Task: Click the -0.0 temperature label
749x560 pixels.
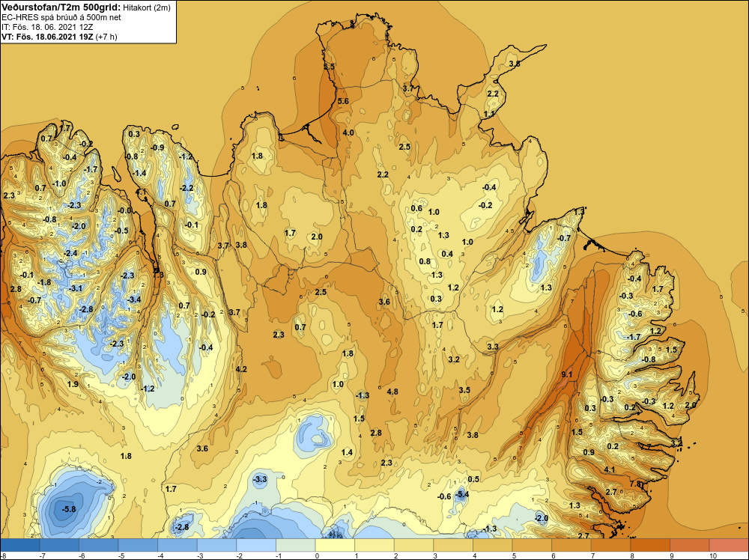Action: pos(124,210)
